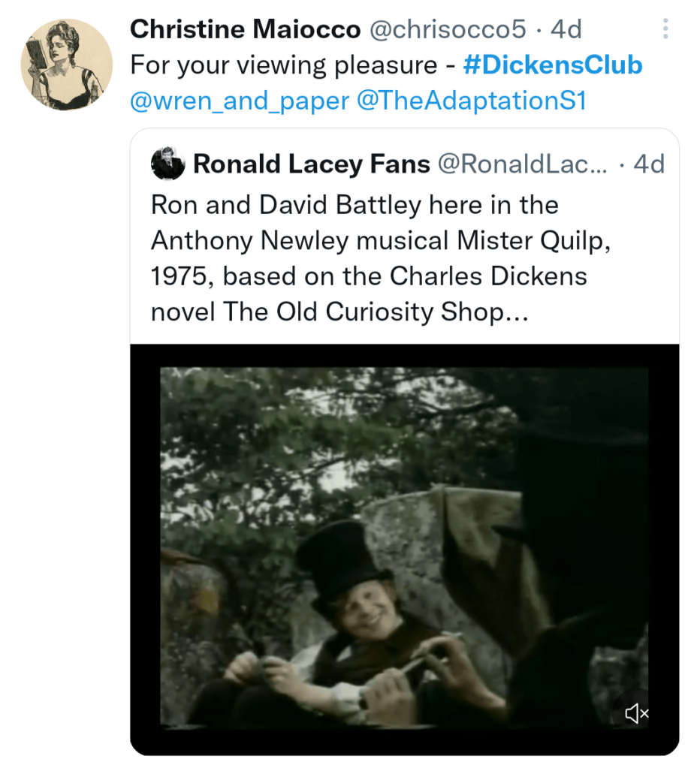
Task: Click the quoted tweet's 4d timestamp
Action: tap(649, 164)
